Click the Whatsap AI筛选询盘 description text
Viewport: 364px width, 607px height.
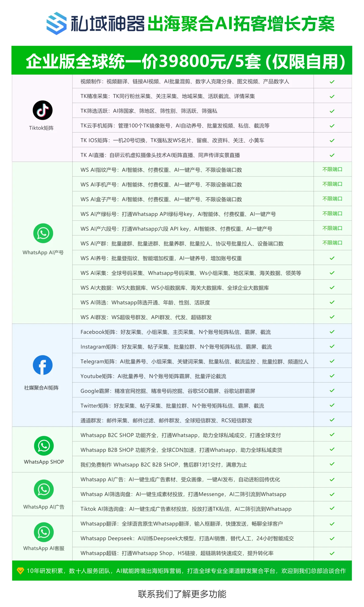[x=183, y=494]
